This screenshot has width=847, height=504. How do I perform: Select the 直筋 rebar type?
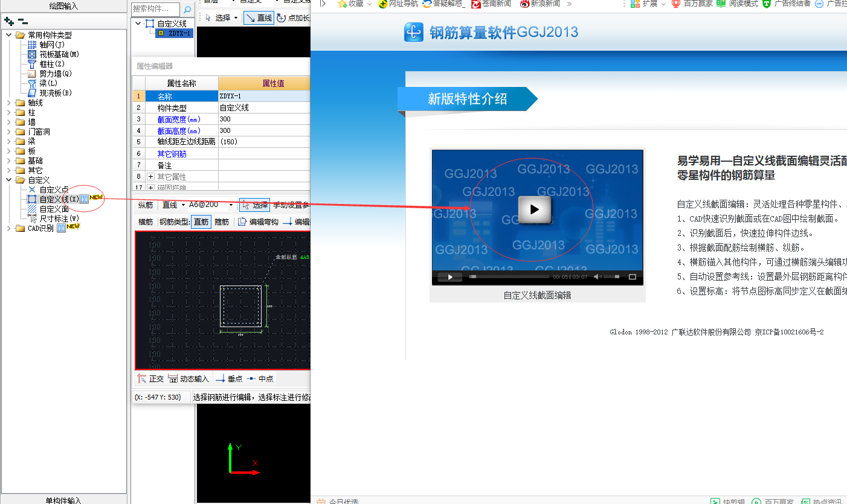(201, 222)
